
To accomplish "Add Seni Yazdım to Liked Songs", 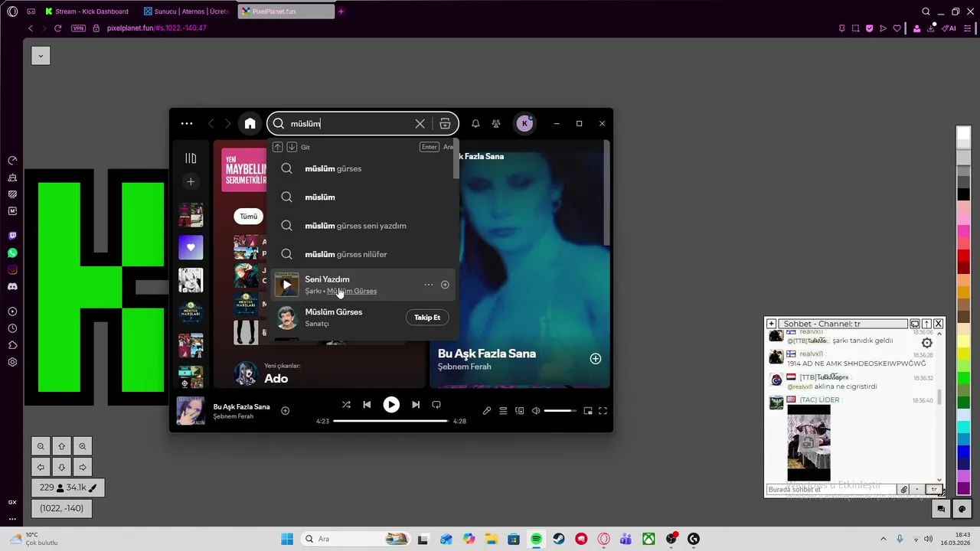I will pyautogui.click(x=445, y=285).
